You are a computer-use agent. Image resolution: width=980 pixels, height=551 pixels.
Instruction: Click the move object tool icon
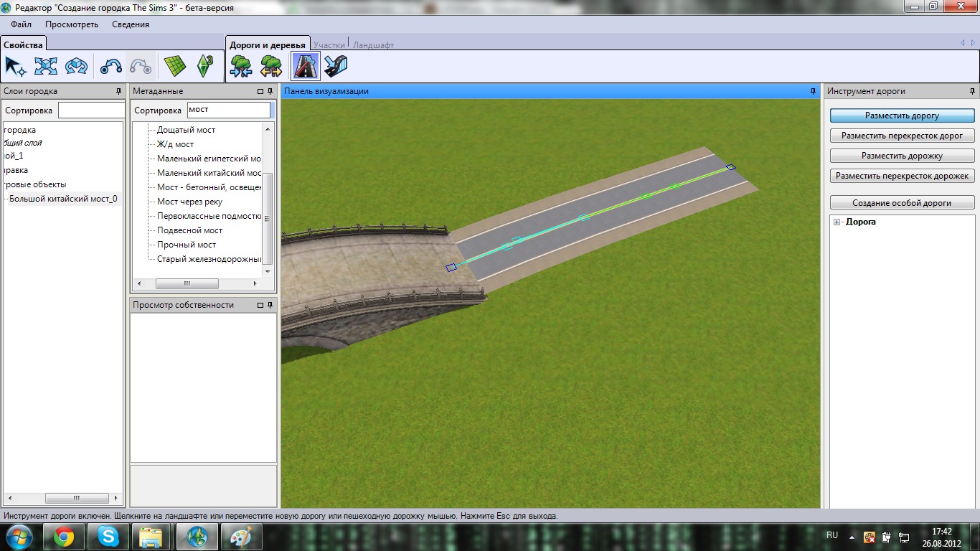pyautogui.click(x=46, y=67)
